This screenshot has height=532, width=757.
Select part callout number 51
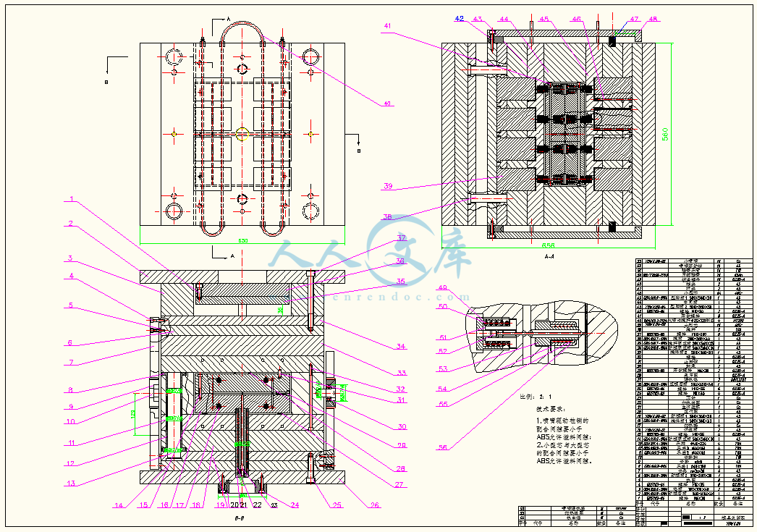pos(443,338)
